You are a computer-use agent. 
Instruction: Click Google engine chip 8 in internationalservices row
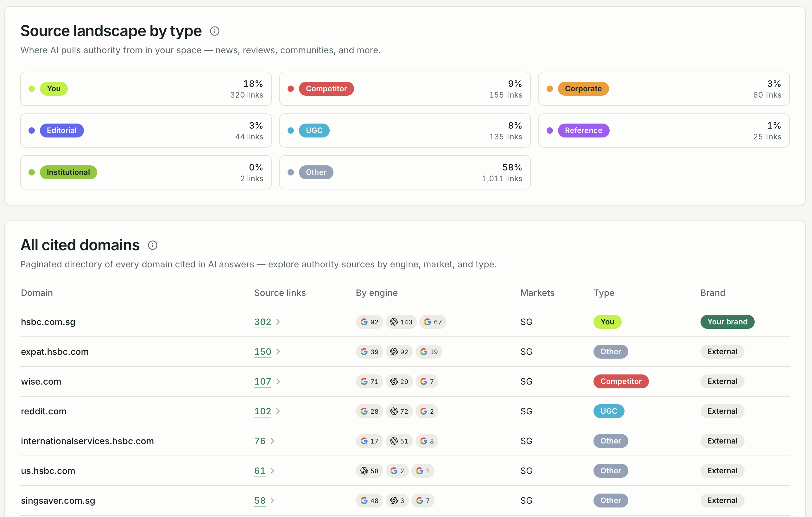(427, 441)
